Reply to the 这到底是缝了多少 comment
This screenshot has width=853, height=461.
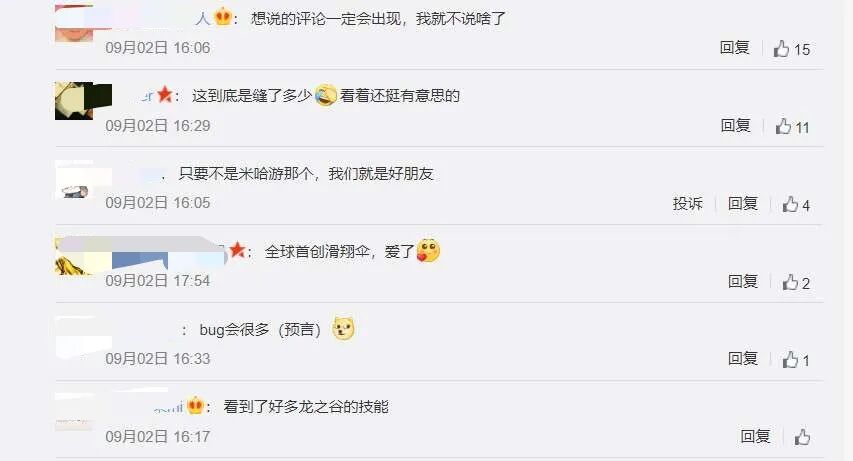(735, 126)
